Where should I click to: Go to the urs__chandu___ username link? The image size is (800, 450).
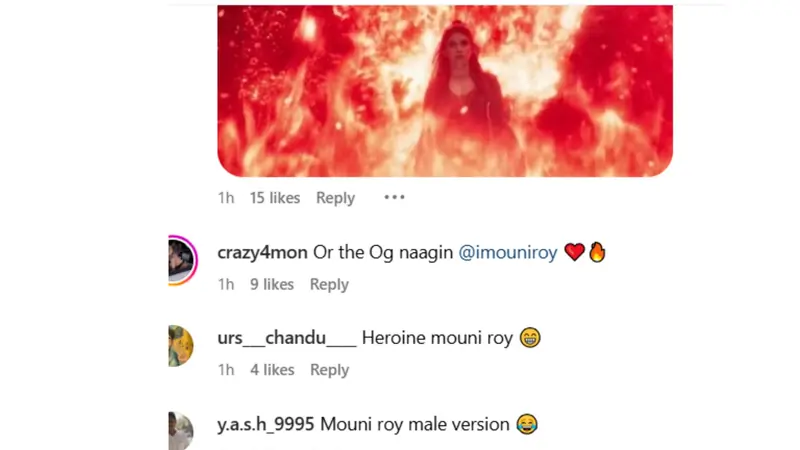click(286, 338)
